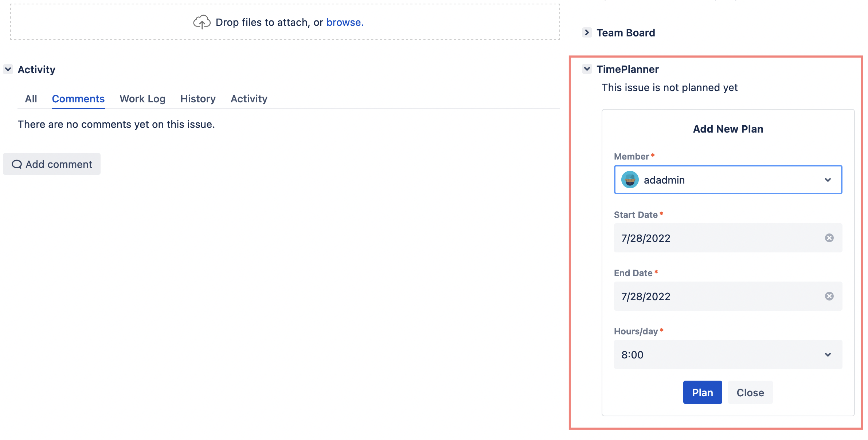Screen dimensions: 868x440
Task: Click into the Start Date input field
Action: click(714, 238)
